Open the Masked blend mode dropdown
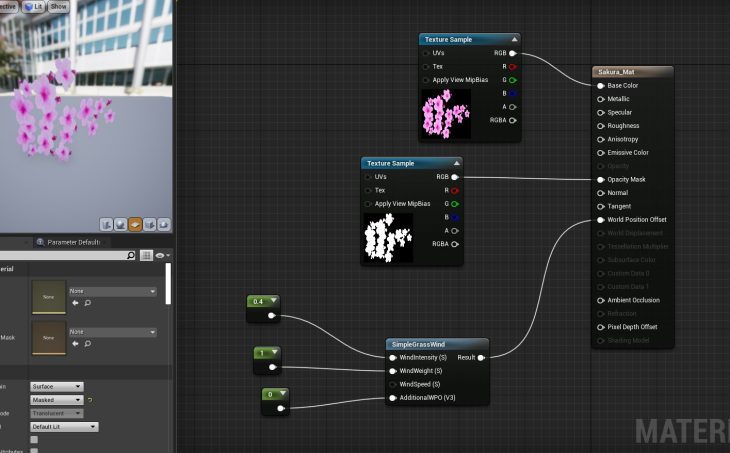This screenshot has width=730, height=453. 56,400
